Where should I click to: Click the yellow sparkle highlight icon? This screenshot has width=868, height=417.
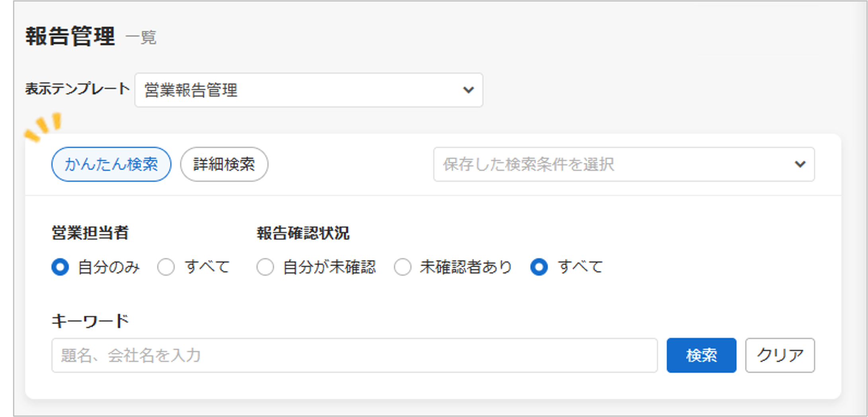coord(43,127)
